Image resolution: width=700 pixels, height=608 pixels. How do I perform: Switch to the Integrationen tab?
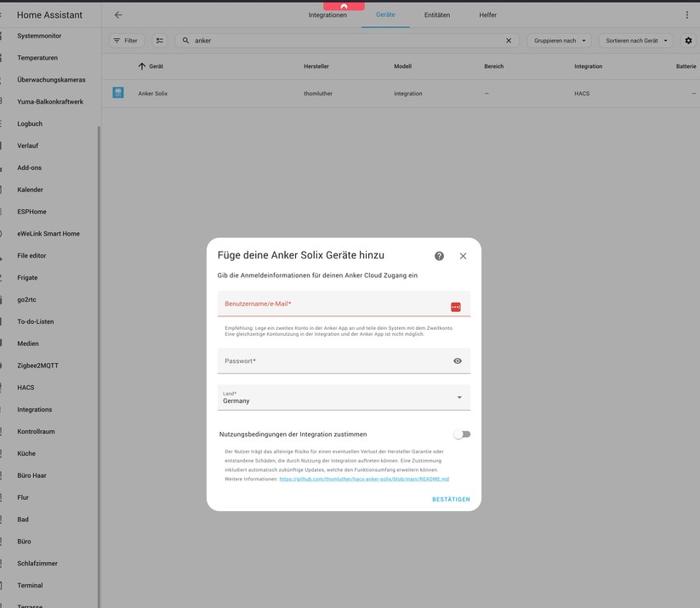pyautogui.click(x=327, y=14)
